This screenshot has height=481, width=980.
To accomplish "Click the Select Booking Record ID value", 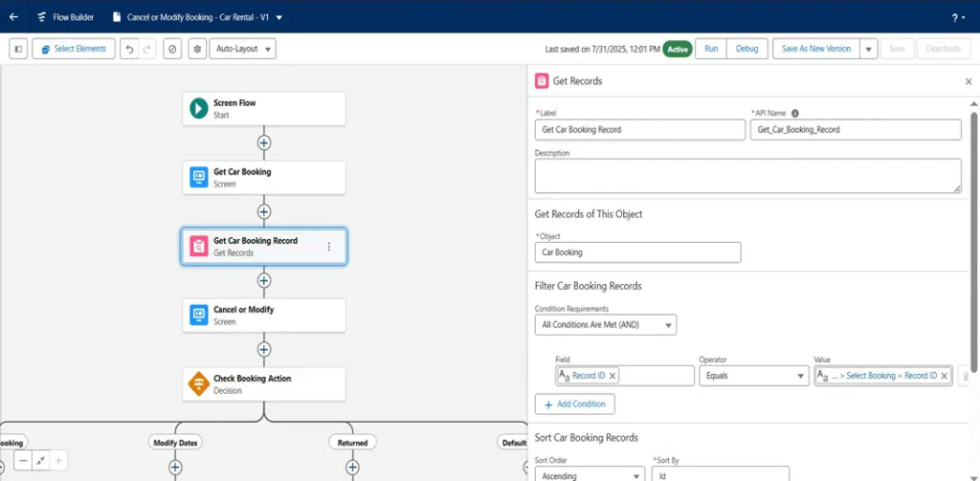I will click(x=884, y=376).
